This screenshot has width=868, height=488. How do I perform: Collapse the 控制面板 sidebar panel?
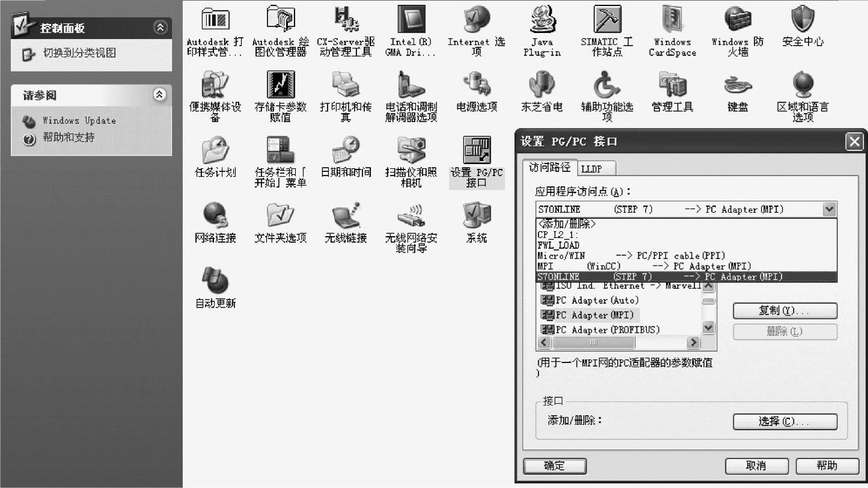(160, 27)
